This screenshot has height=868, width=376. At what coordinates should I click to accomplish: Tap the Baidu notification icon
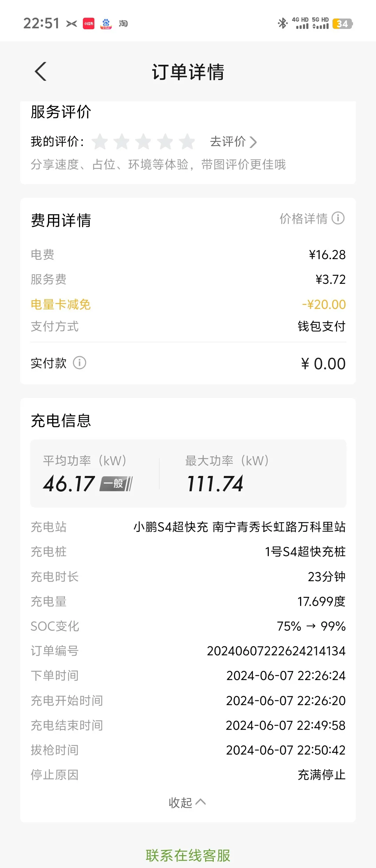pyautogui.click(x=106, y=24)
